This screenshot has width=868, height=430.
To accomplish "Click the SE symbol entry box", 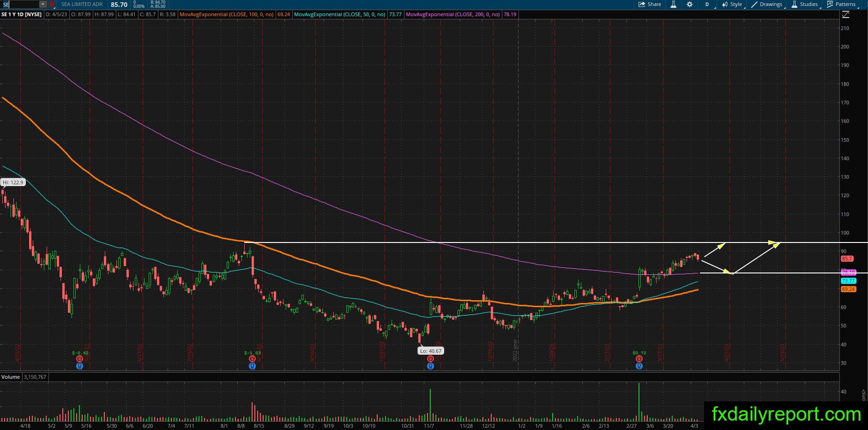I will click(x=20, y=4).
